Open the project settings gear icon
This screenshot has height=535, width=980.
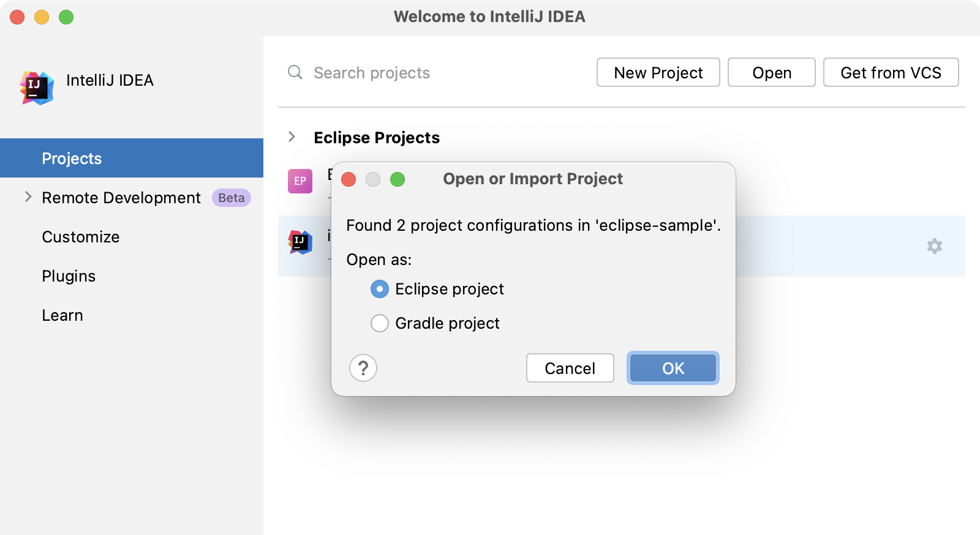pyautogui.click(x=934, y=246)
